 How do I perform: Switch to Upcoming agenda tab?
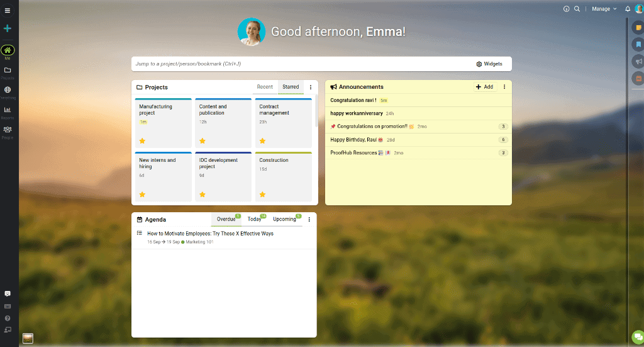[285, 219]
